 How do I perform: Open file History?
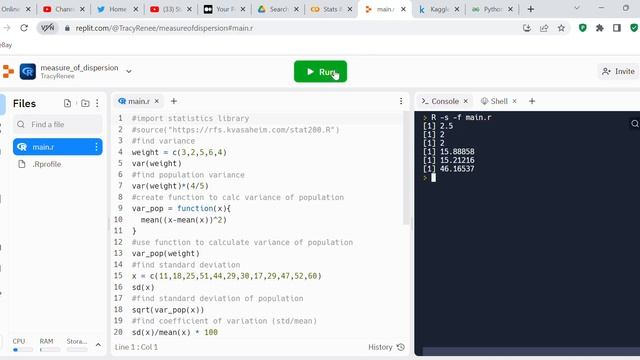[386, 347]
